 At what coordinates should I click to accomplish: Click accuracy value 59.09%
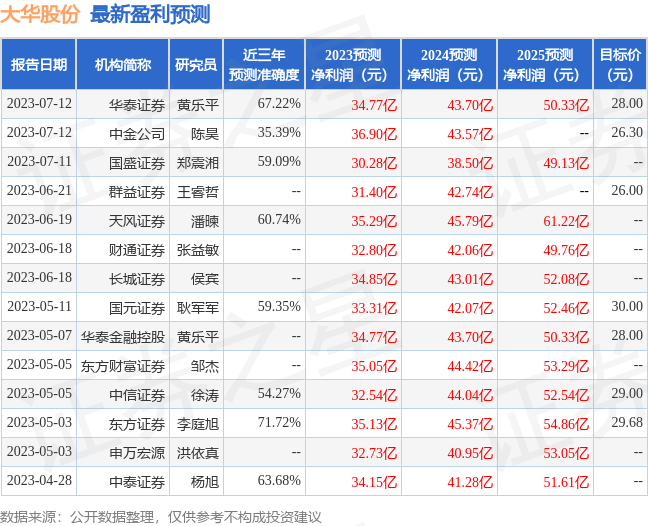click(279, 161)
